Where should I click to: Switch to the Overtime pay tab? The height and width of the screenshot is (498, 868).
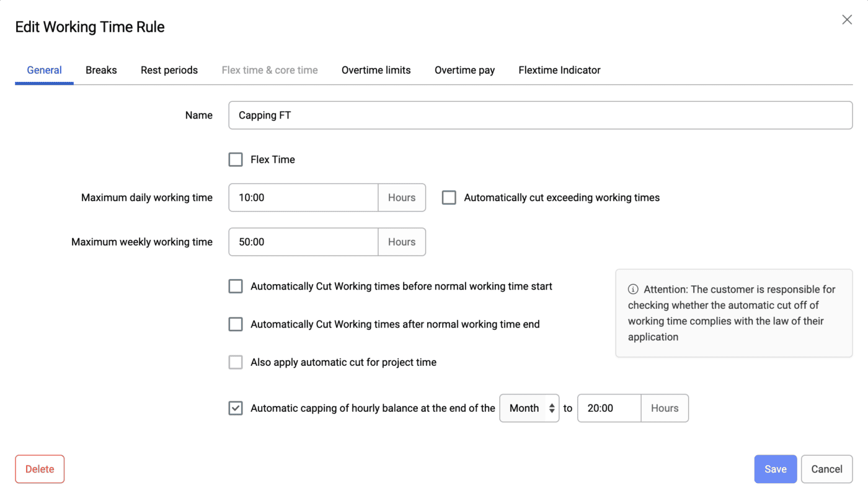[x=464, y=70]
